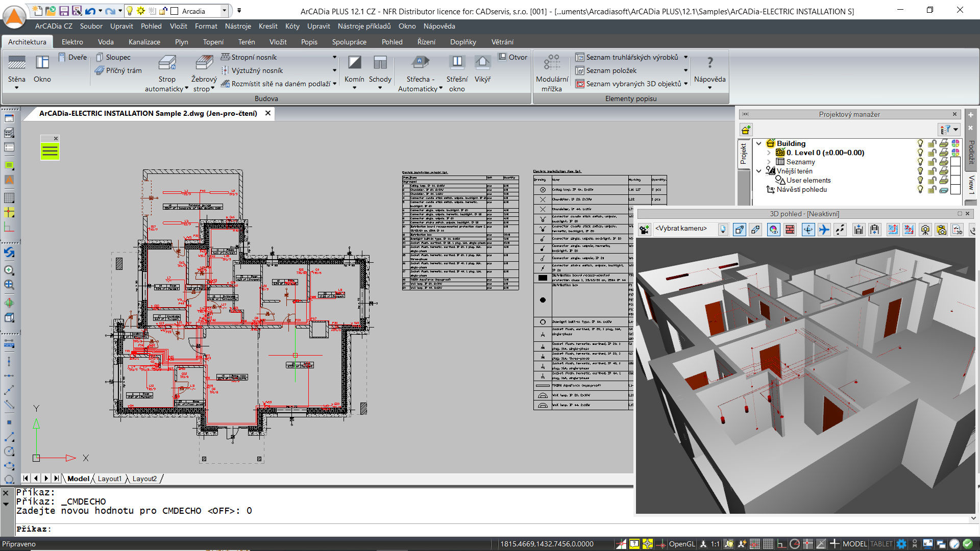This screenshot has width=980, height=551.
Task: Toggle Building visibility light bulb
Action: coord(920,143)
